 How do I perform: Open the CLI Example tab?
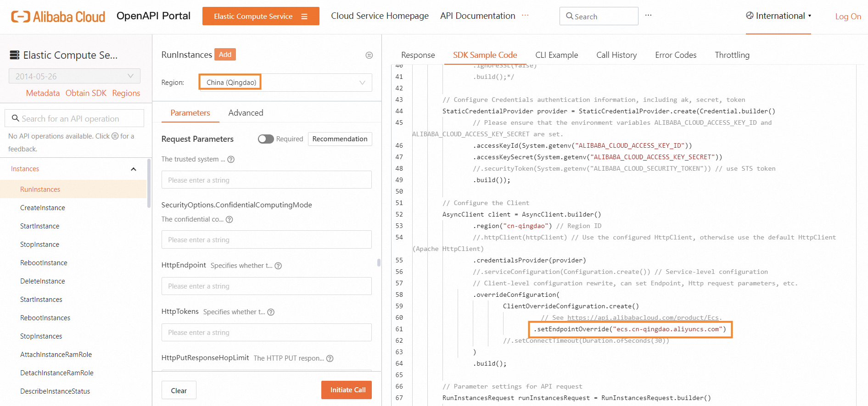pyautogui.click(x=556, y=55)
